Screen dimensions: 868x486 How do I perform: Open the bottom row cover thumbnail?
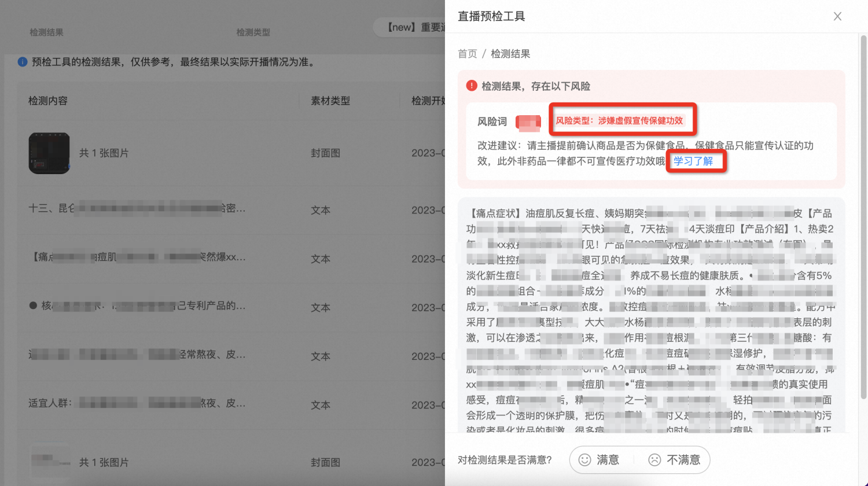[x=50, y=462]
